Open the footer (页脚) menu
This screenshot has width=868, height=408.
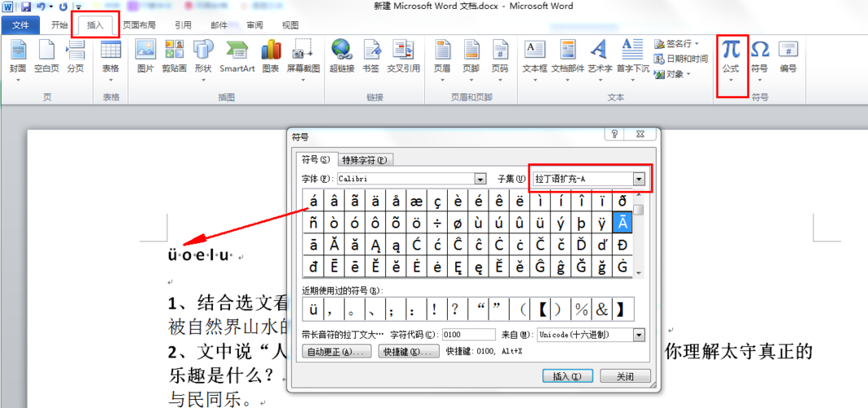(x=471, y=60)
